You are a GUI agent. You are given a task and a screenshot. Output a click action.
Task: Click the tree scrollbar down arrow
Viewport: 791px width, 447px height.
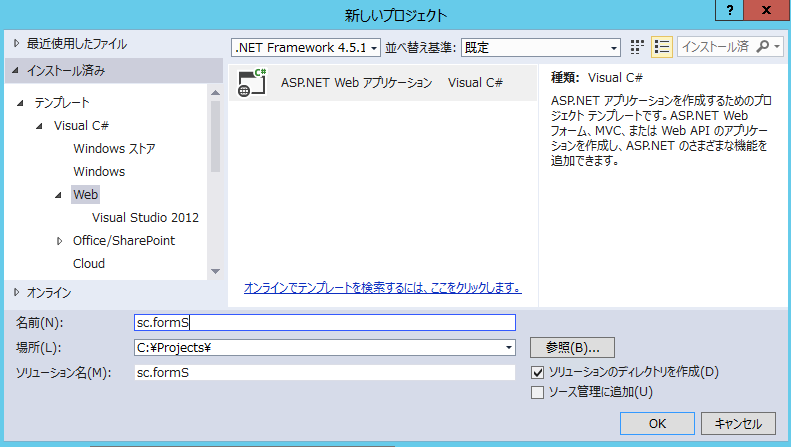coord(215,271)
